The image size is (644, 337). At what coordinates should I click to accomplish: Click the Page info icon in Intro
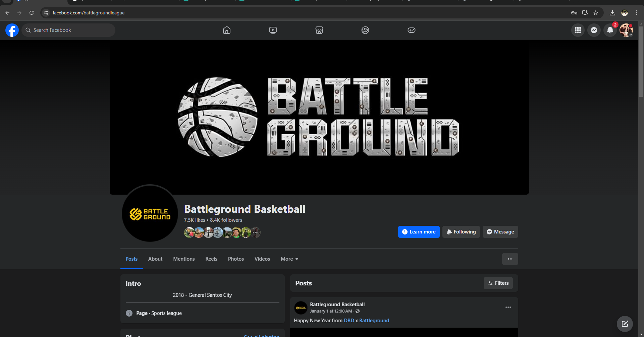[129, 313]
